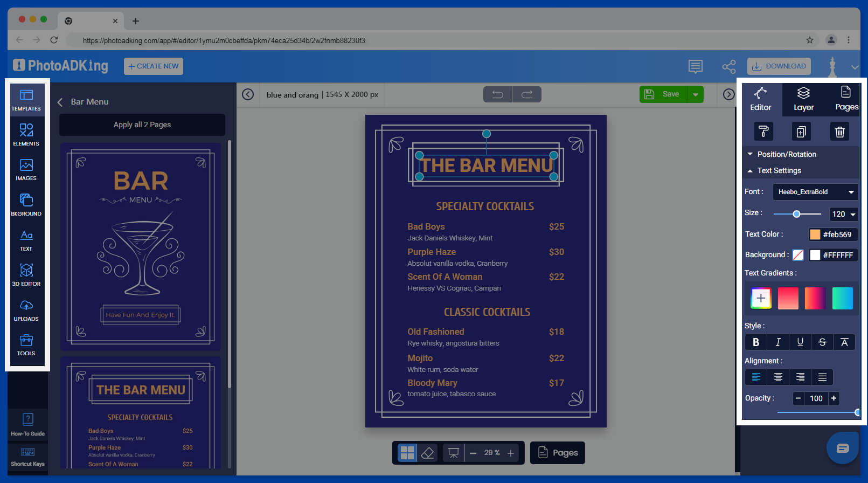868x483 pixels.
Task: Switch to the Pages tab
Action: [846, 99]
